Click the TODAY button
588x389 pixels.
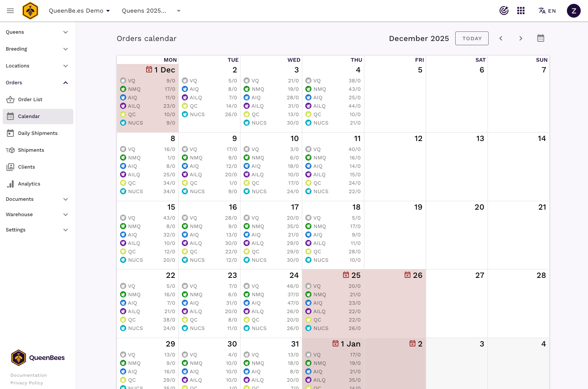(472, 38)
